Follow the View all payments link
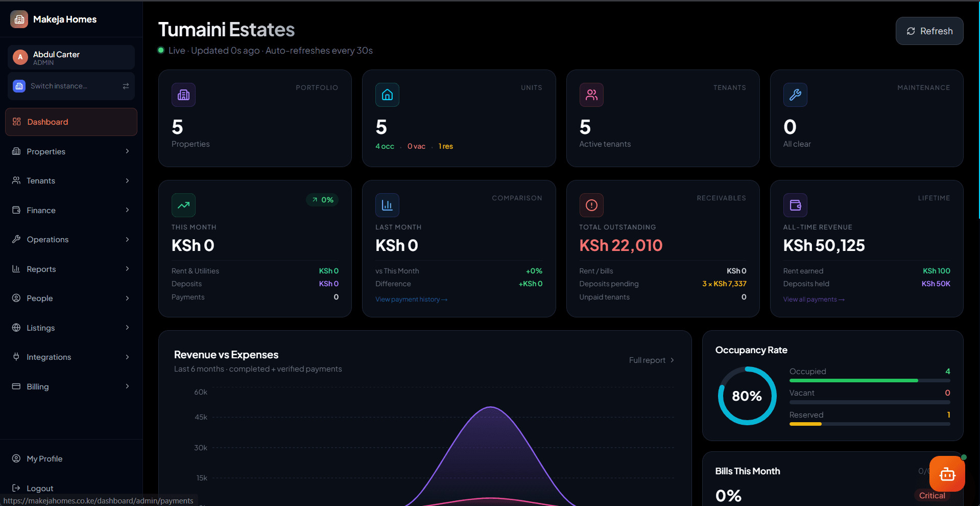The image size is (980, 506). click(x=814, y=300)
